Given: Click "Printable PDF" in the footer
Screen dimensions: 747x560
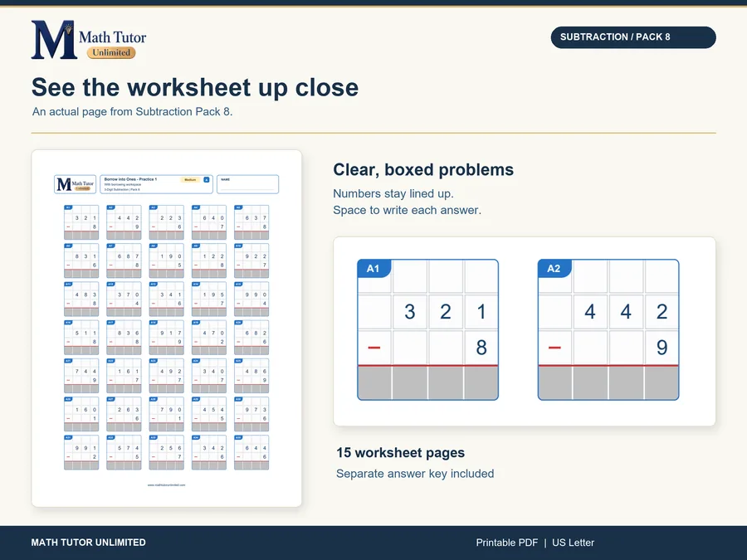Looking at the screenshot, I should 507,543.
